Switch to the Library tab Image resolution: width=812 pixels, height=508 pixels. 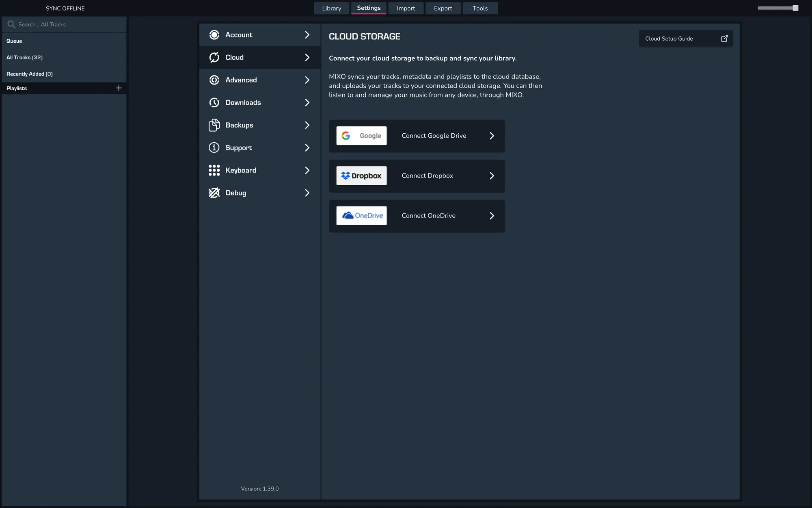[x=331, y=8]
